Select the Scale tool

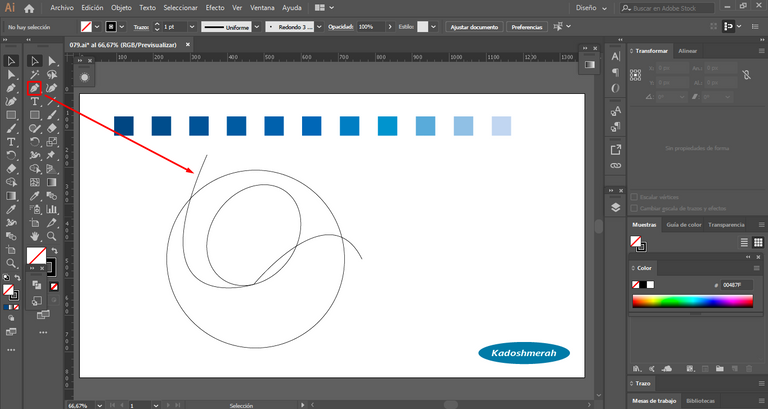pyautogui.click(x=51, y=142)
